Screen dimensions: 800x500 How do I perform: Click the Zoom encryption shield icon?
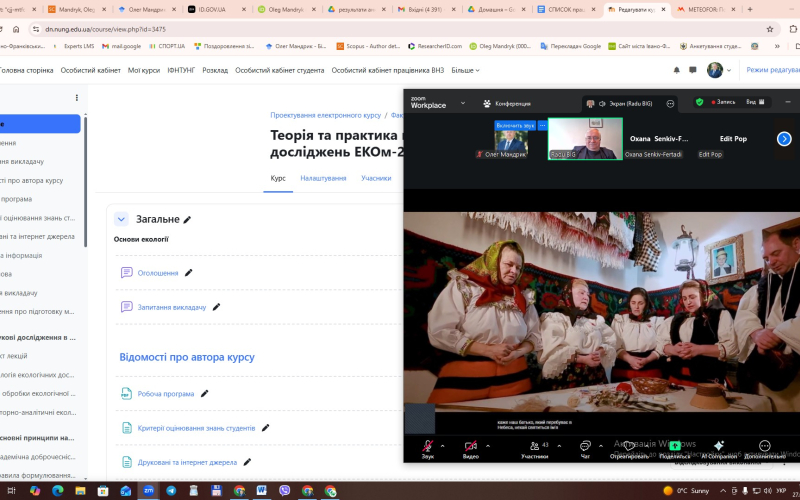pos(699,102)
